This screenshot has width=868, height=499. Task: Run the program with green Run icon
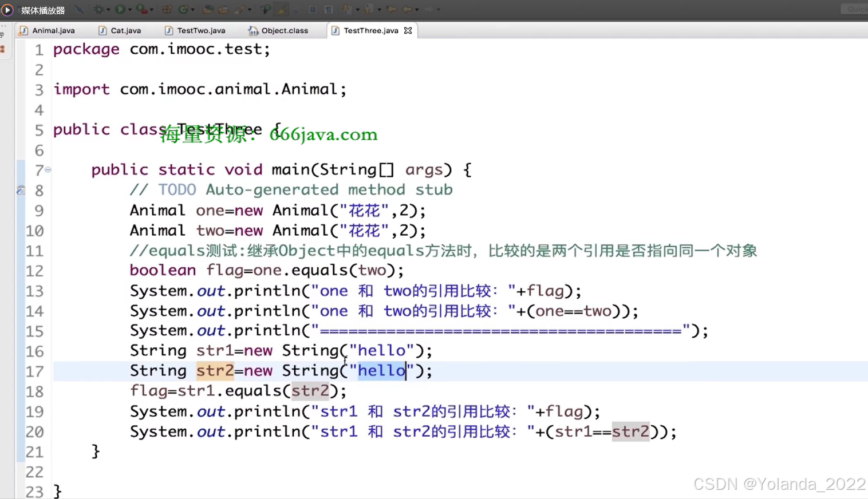click(120, 10)
